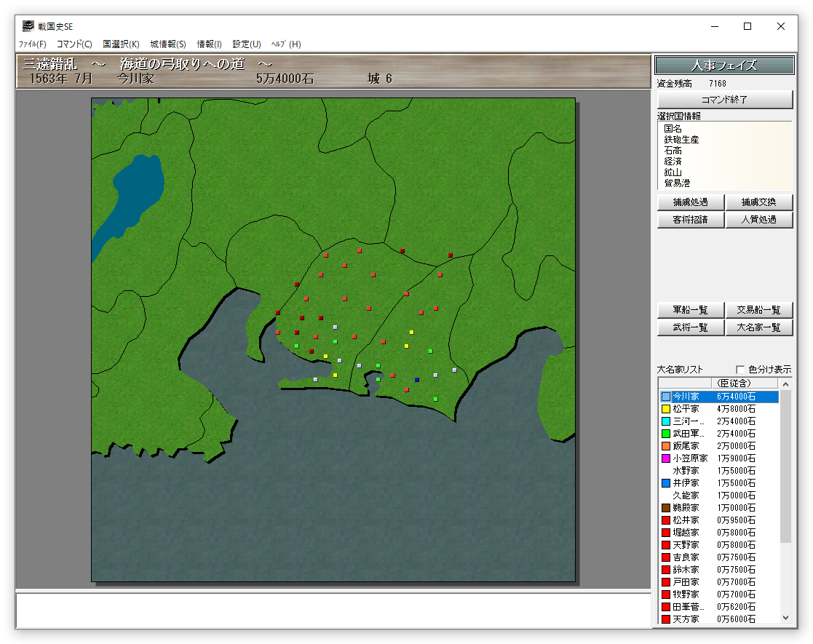
Task: Show the 交易船一覧 trade ship list
Action: tap(758, 310)
